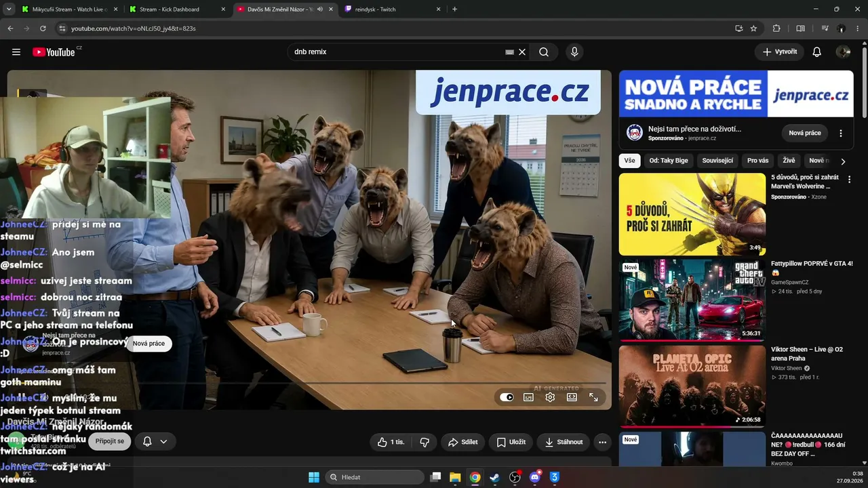Open the sponsored jenprace.cz ad options menu
Screen dimensions: 868x488
(x=841, y=133)
